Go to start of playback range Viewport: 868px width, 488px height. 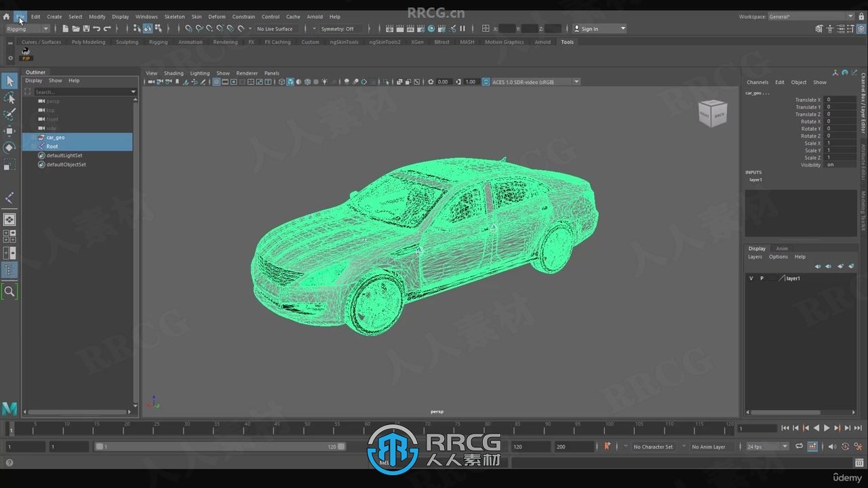pyautogui.click(x=785, y=428)
